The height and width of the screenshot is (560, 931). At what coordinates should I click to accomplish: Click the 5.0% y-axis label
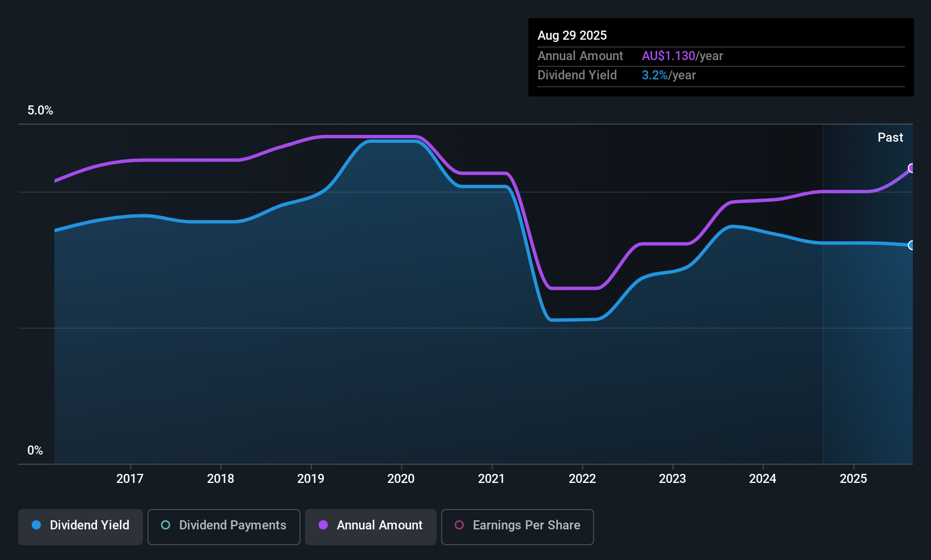pos(40,111)
